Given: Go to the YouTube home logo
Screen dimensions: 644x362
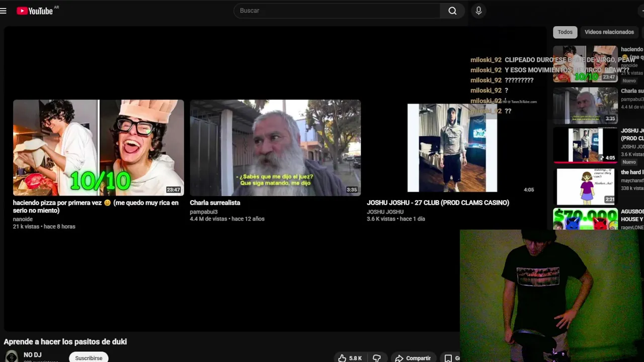Looking at the screenshot, I should 34,11.
